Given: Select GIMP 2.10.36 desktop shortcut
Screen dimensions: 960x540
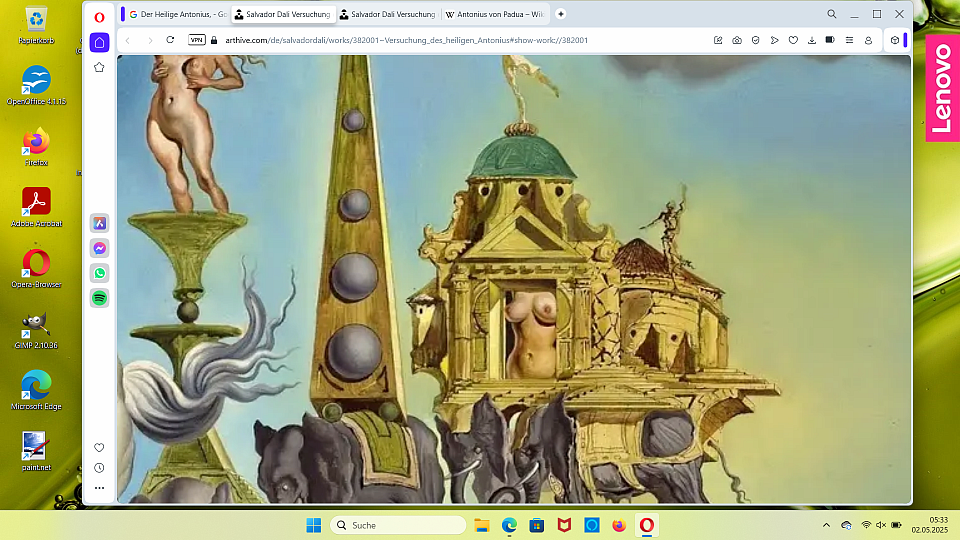Looking at the screenshot, I should [37, 329].
